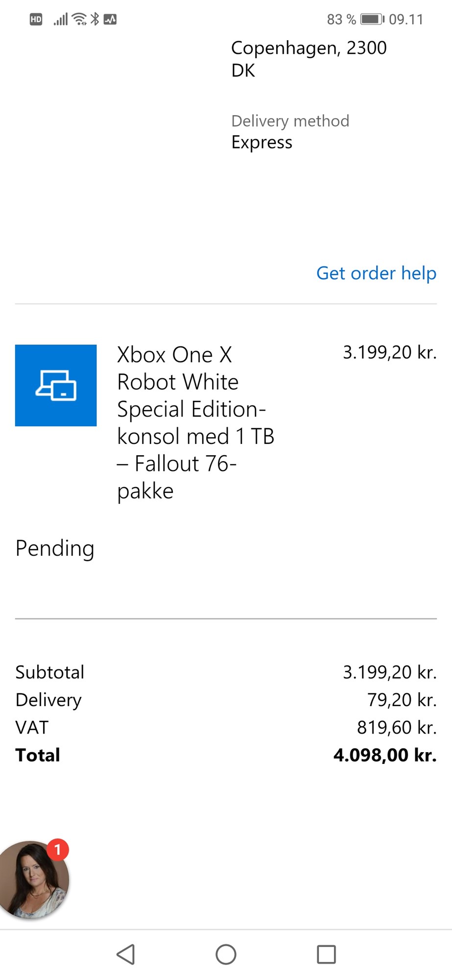Tap the battery icon in status bar
The image size is (452, 980).
click(x=373, y=19)
